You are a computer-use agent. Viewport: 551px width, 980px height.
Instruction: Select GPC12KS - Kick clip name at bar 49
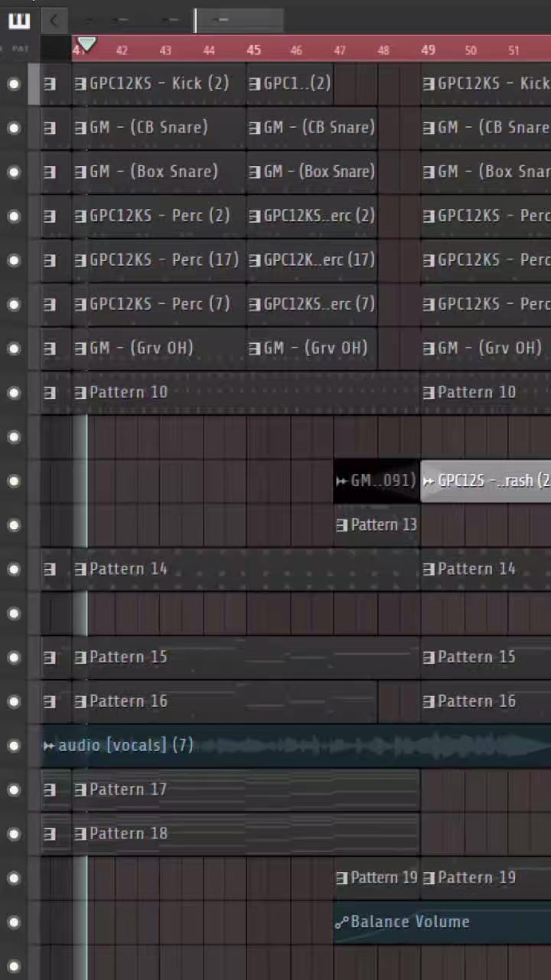(x=494, y=83)
